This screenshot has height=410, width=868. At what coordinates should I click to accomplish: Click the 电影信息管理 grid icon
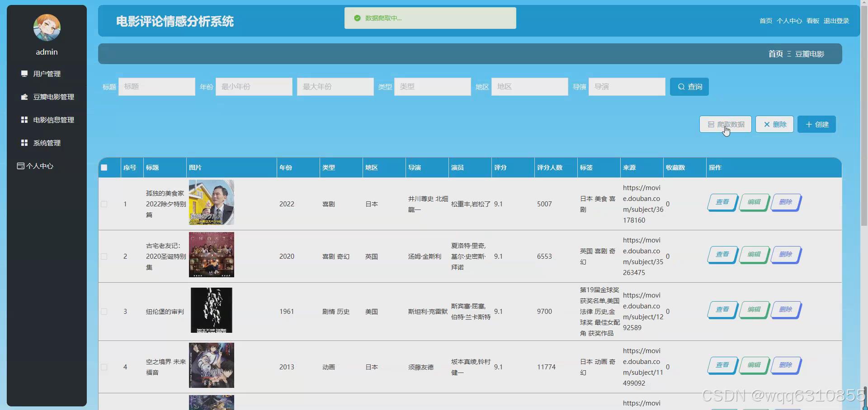(x=24, y=120)
